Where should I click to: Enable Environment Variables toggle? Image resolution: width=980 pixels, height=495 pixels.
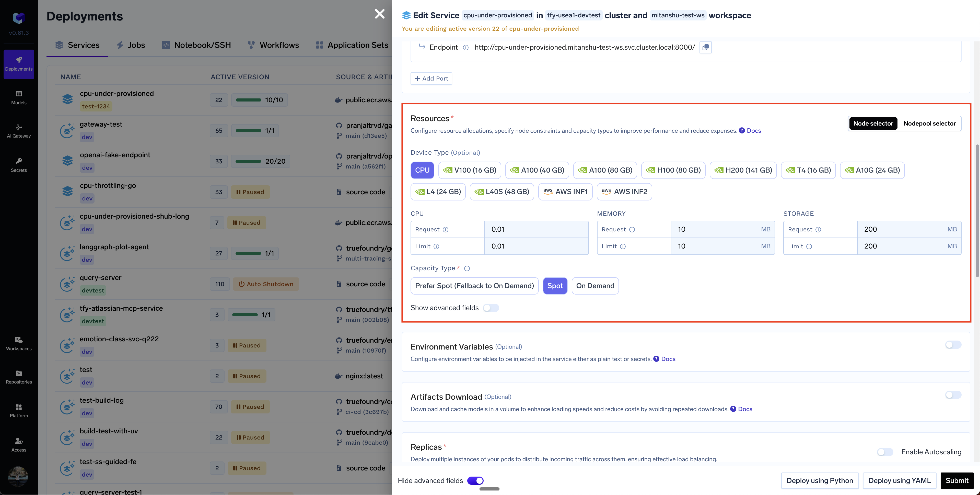click(x=953, y=345)
